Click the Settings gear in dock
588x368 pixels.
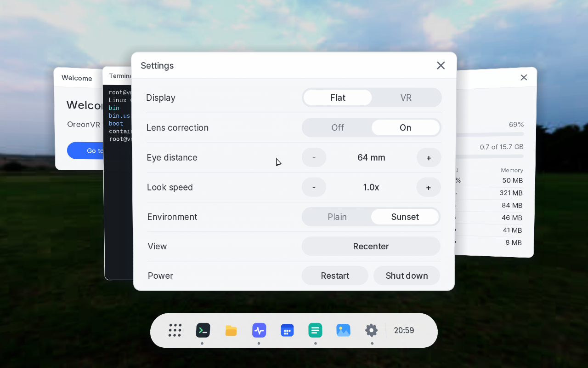(371, 330)
